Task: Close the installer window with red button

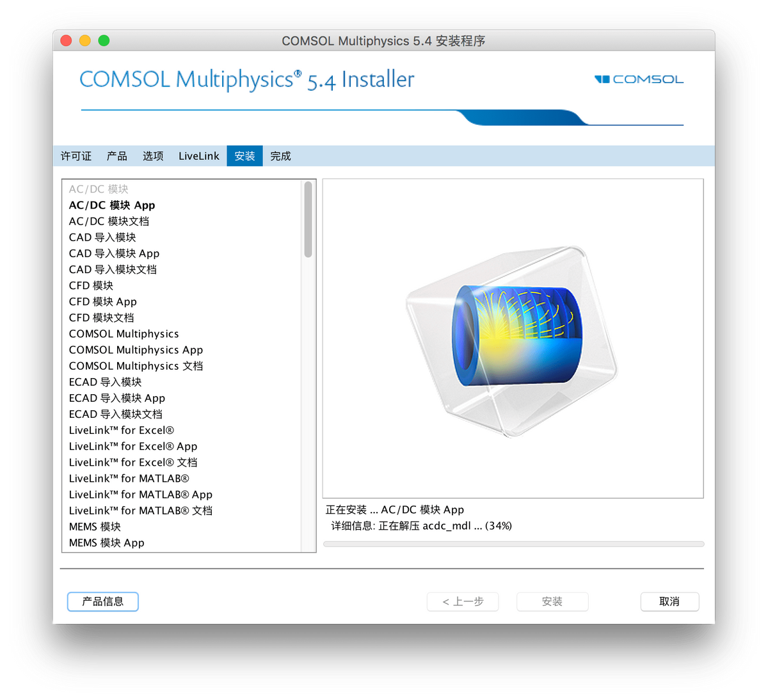Action: click(x=66, y=40)
